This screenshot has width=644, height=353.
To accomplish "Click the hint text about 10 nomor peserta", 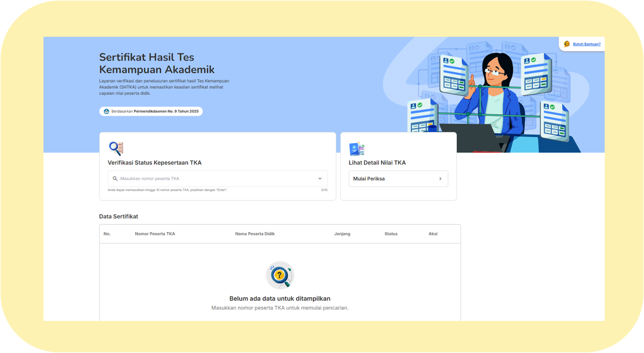I will click(x=167, y=190).
